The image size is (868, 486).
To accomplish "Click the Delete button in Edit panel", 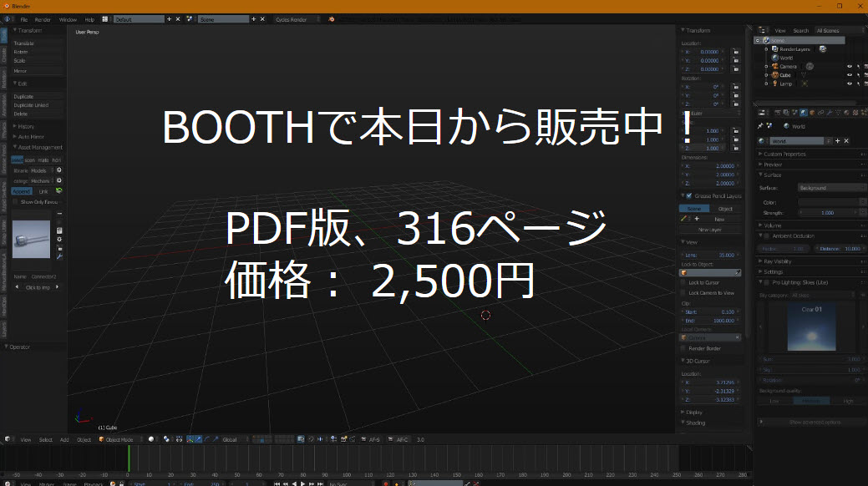I will pos(38,114).
